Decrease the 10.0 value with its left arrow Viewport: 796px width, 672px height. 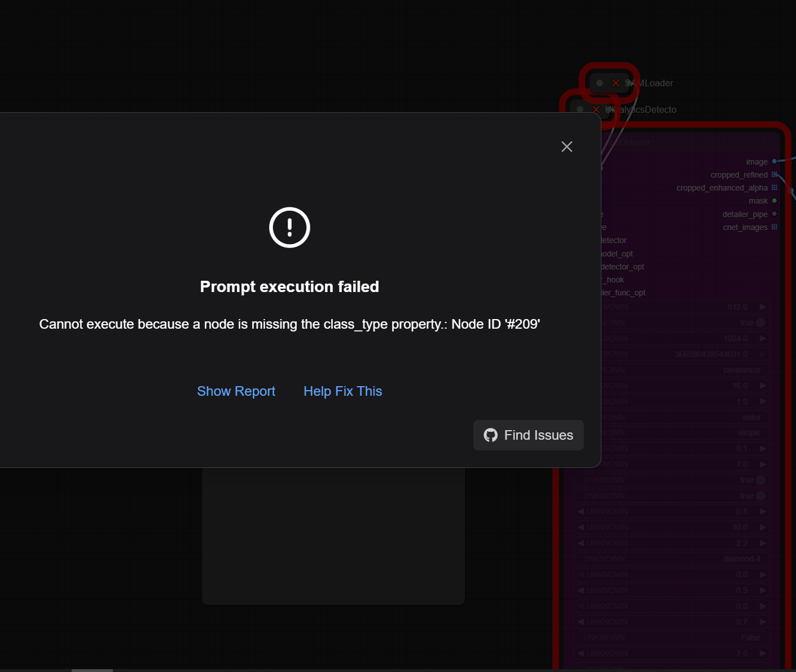(580, 528)
